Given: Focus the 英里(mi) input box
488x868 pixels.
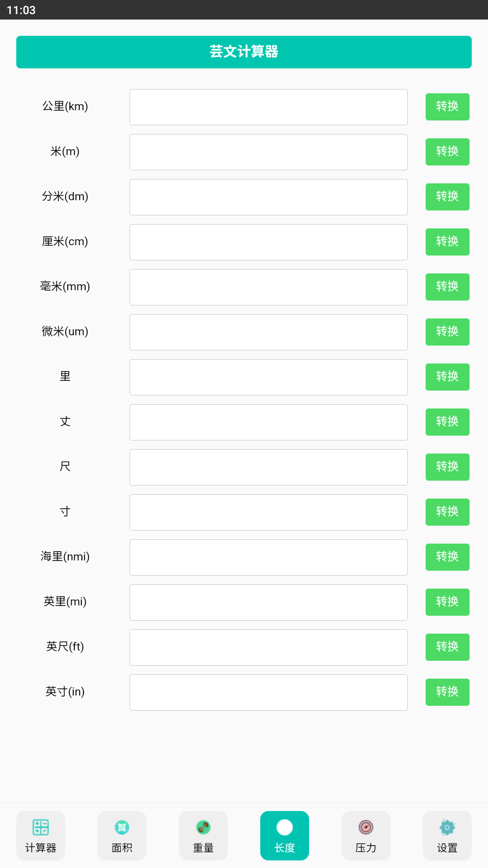Looking at the screenshot, I should click(x=268, y=603).
